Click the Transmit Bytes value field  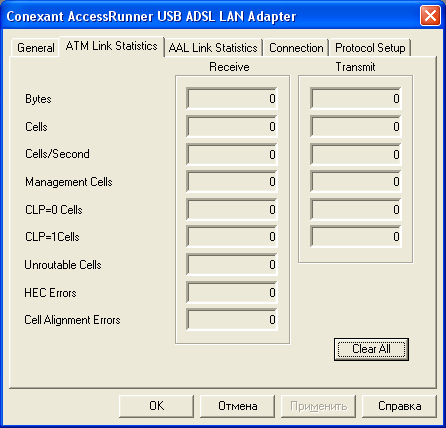coord(356,98)
